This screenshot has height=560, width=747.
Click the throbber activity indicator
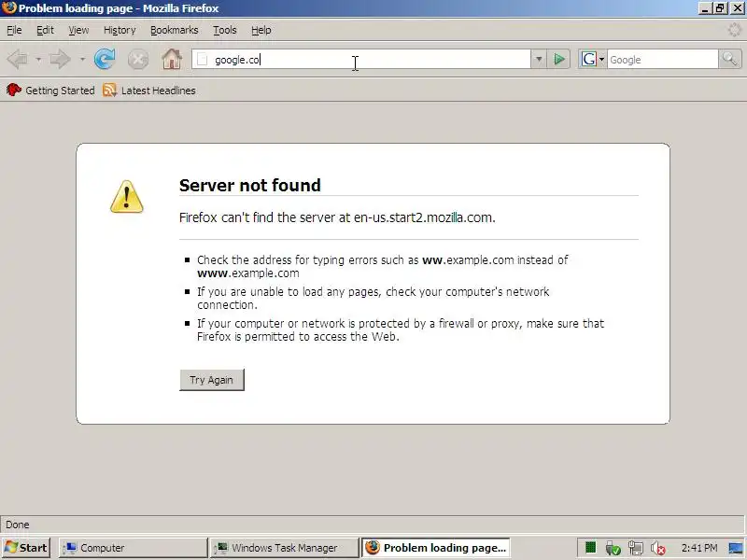(x=734, y=30)
